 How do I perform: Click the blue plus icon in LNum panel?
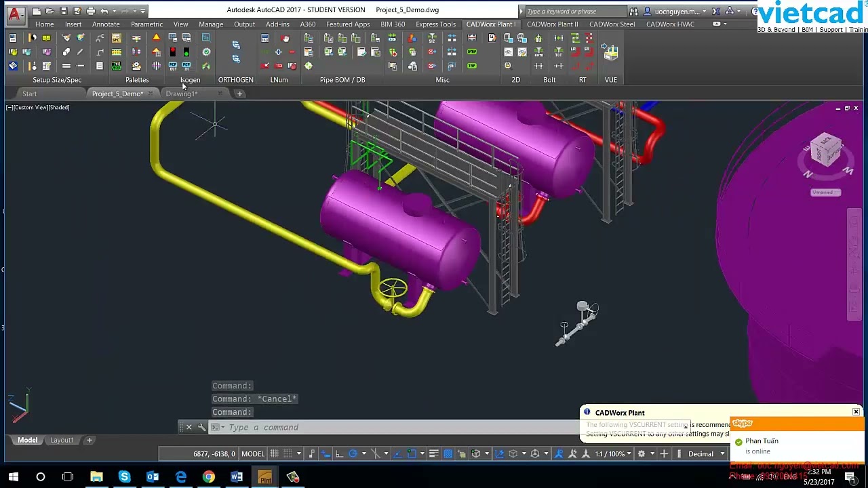tap(278, 52)
